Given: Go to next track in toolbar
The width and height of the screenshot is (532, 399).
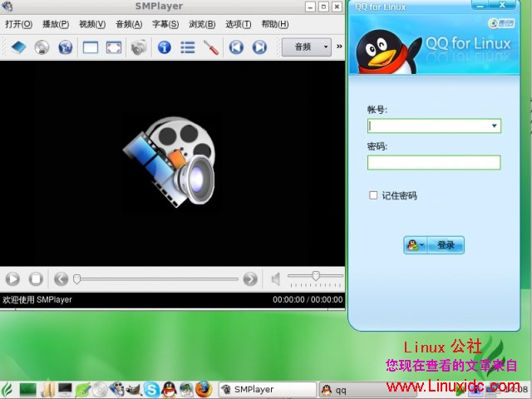Looking at the screenshot, I should 259,47.
